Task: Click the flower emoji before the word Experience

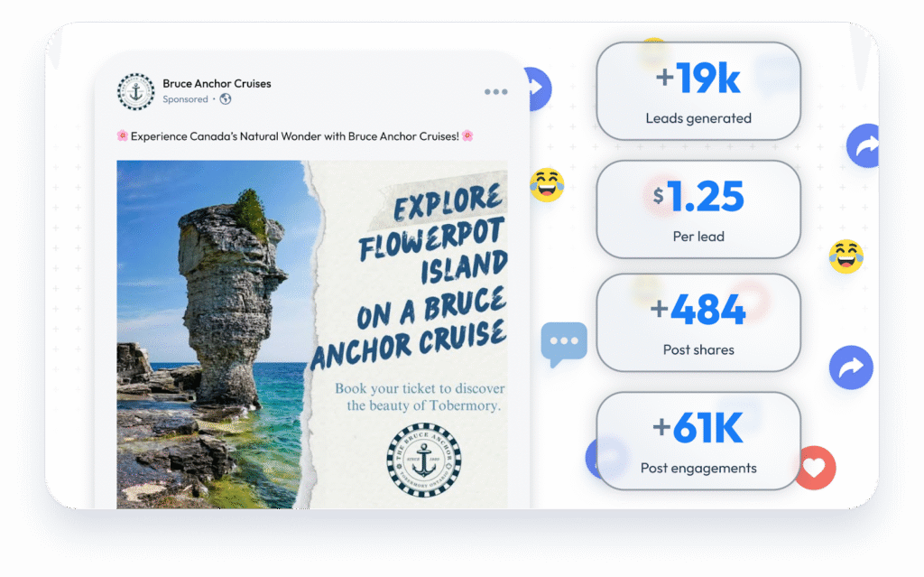Action: 123,135
